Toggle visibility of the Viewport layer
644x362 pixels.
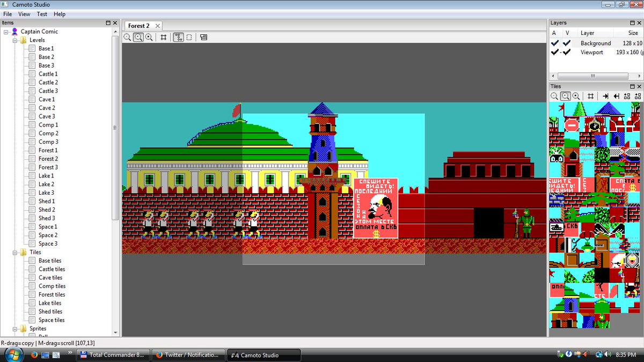[x=567, y=52]
